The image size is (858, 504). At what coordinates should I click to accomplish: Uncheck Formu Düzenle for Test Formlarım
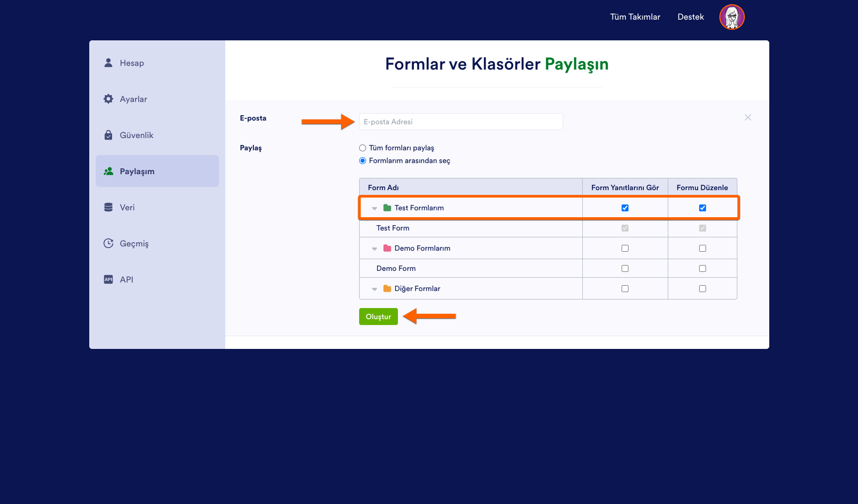(x=702, y=208)
